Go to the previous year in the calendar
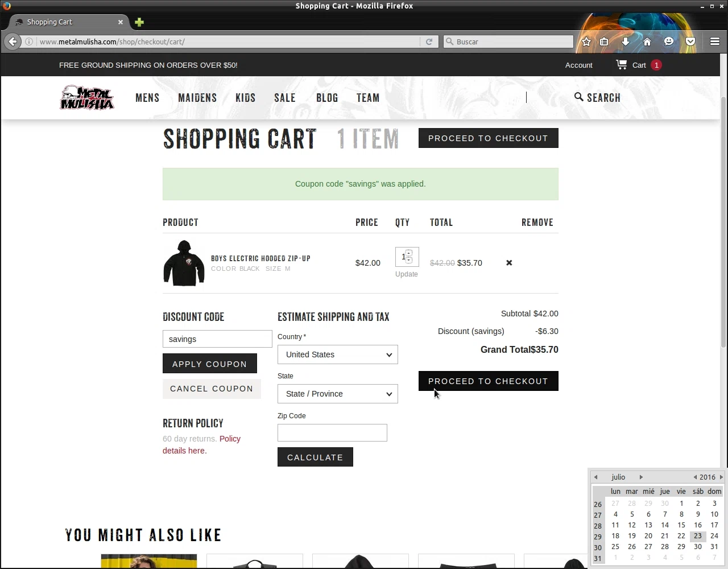728x569 pixels. [695, 477]
